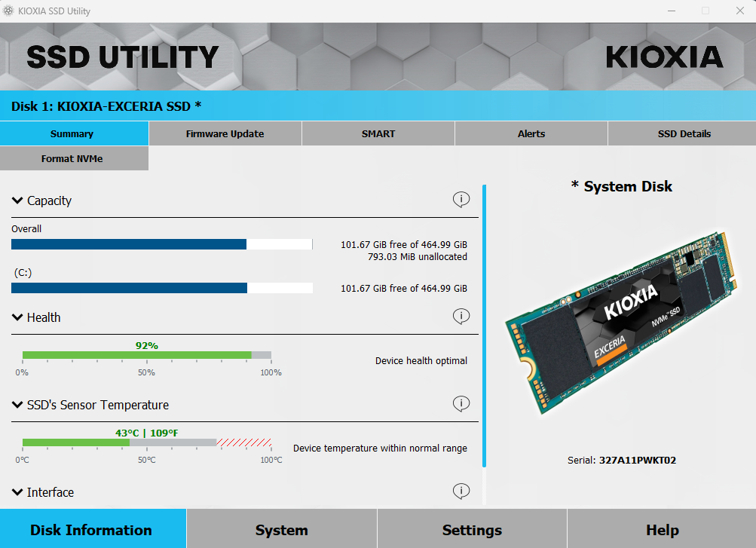Click the '* System Disk' label
Viewport: 756px width, 548px height.
(622, 186)
